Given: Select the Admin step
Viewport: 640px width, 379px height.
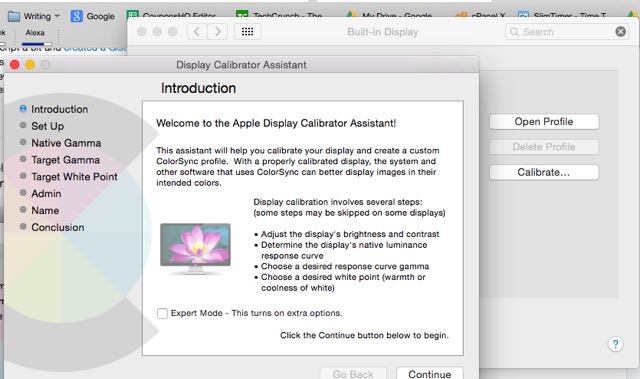Looking at the screenshot, I should tap(40, 193).
